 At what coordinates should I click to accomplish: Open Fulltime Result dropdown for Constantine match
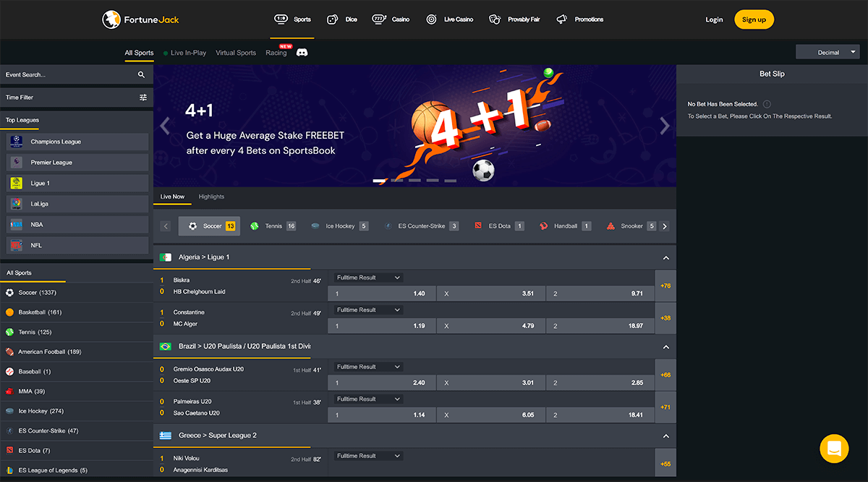click(x=367, y=310)
